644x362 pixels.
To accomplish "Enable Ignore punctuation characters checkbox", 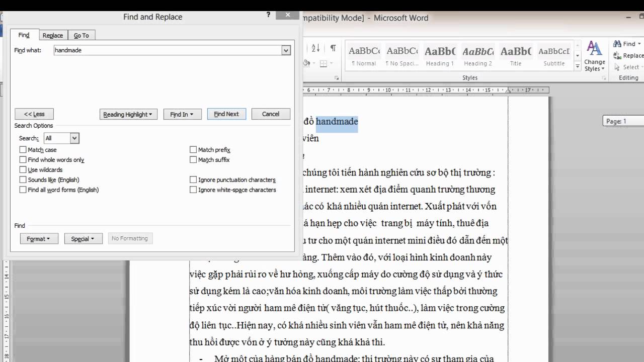I will [193, 179].
